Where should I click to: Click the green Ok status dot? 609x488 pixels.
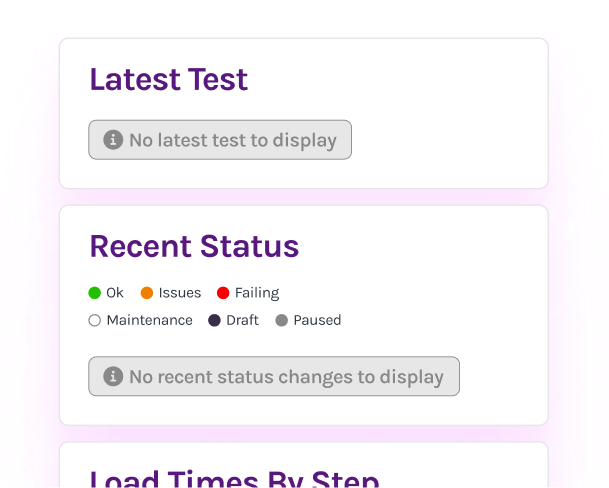[95, 293]
